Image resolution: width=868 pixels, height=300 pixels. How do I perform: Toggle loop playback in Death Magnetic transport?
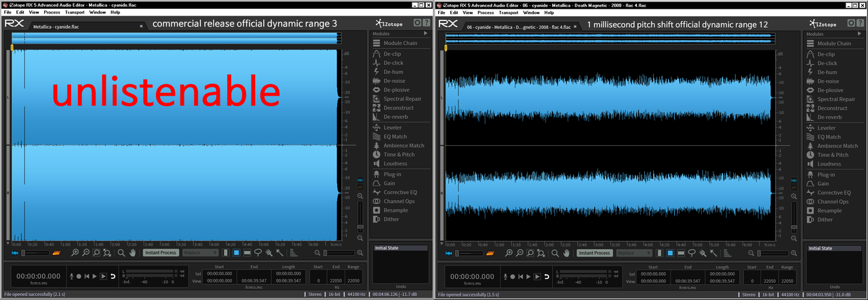point(547,276)
